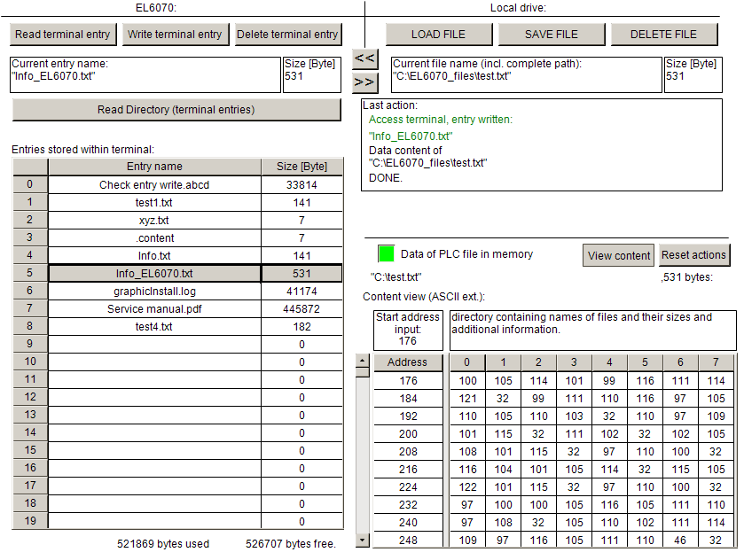This screenshot has width=744, height=560.
Task: Click size value 445872
Action: 302,309
